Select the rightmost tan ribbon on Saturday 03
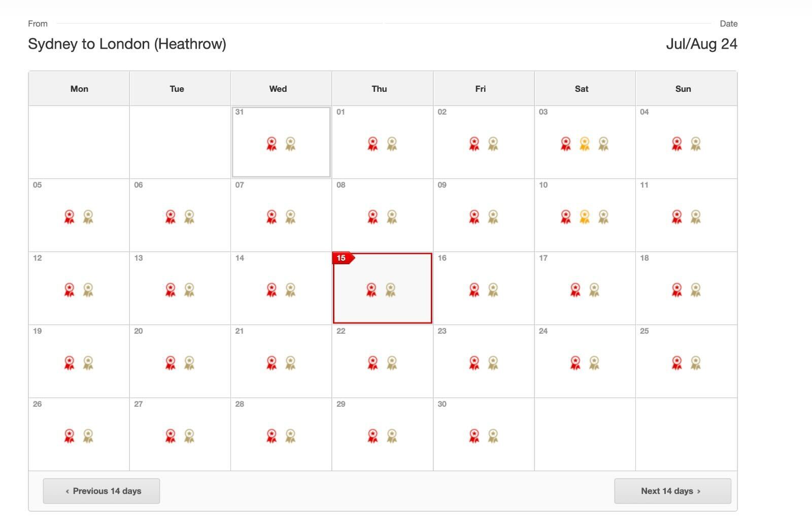812x529 pixels. click(603, 144)
